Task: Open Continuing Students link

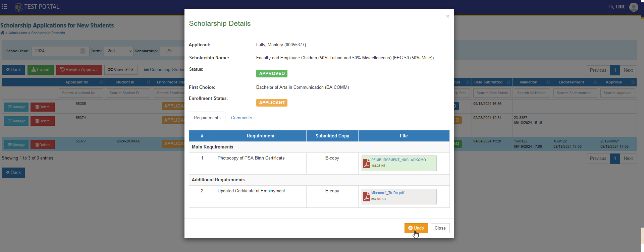Action: coord(164,70)
